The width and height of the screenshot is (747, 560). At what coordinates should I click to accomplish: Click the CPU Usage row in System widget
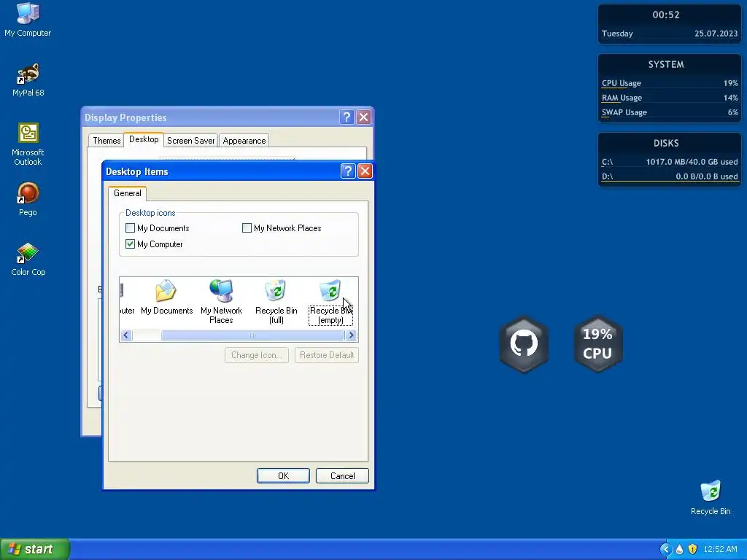click(670, 83)
